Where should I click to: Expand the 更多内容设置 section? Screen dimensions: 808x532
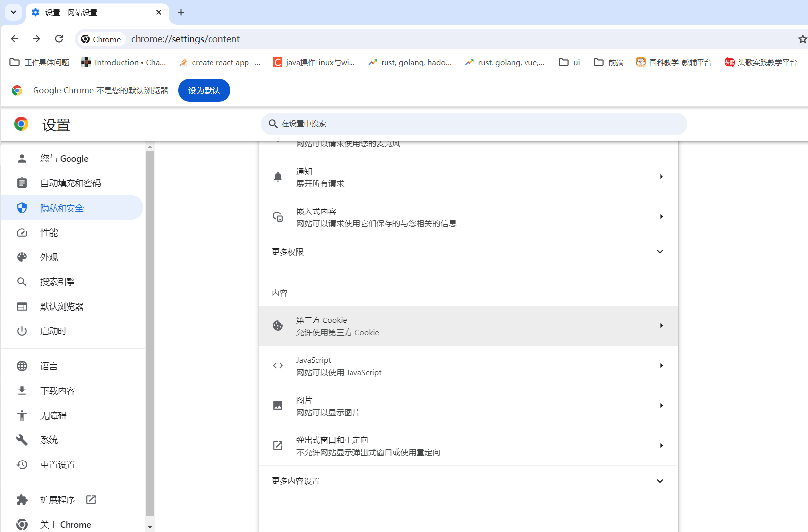468,481
